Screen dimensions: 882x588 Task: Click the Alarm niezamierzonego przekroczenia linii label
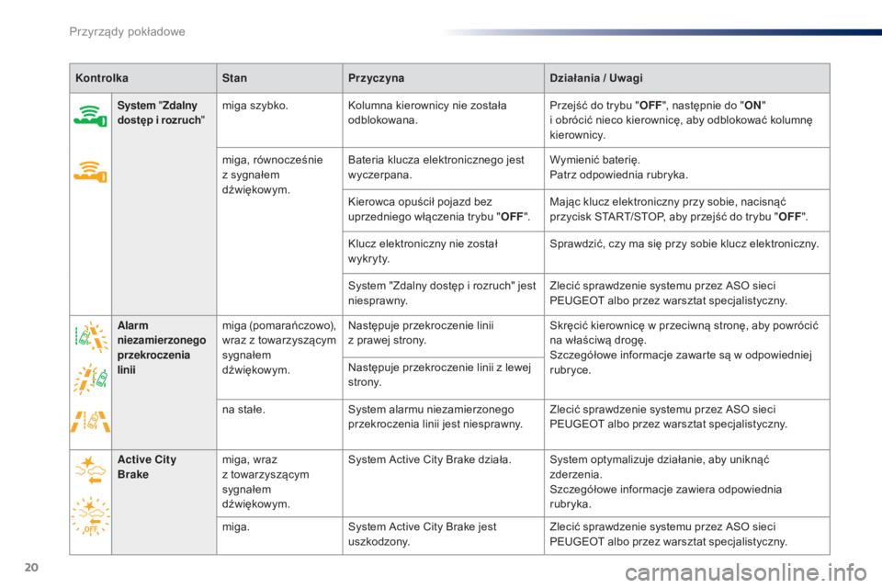[162, 347]
